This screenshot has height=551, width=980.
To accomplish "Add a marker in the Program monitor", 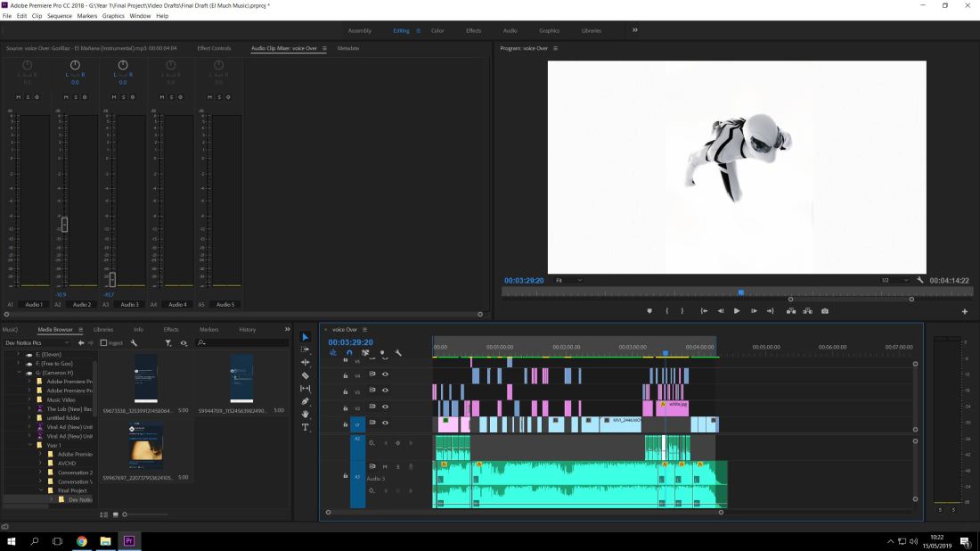I will [649, 311].
